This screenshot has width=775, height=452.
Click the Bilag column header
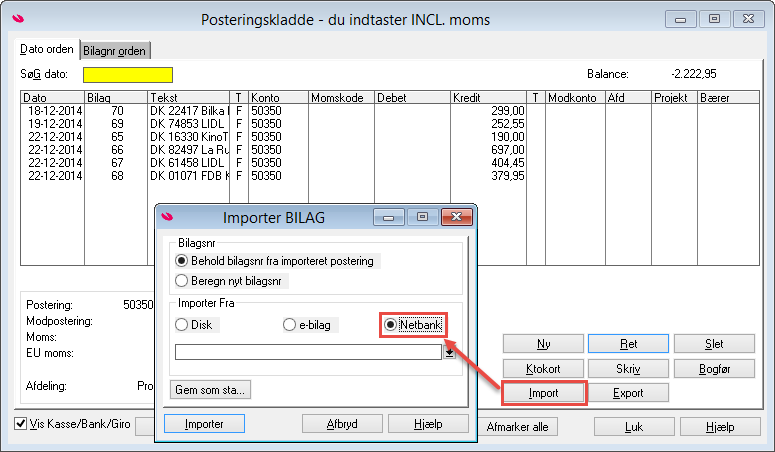pyautogui.click(x=116, y=97)
